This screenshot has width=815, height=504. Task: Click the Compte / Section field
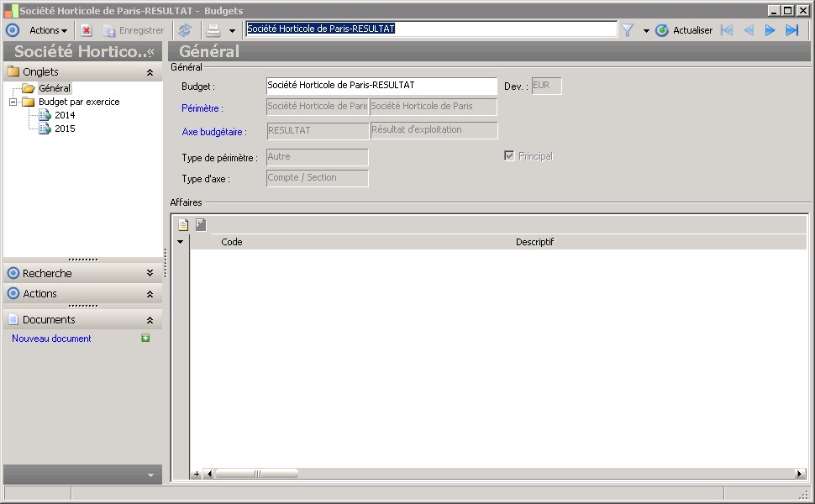pos(317,178)
